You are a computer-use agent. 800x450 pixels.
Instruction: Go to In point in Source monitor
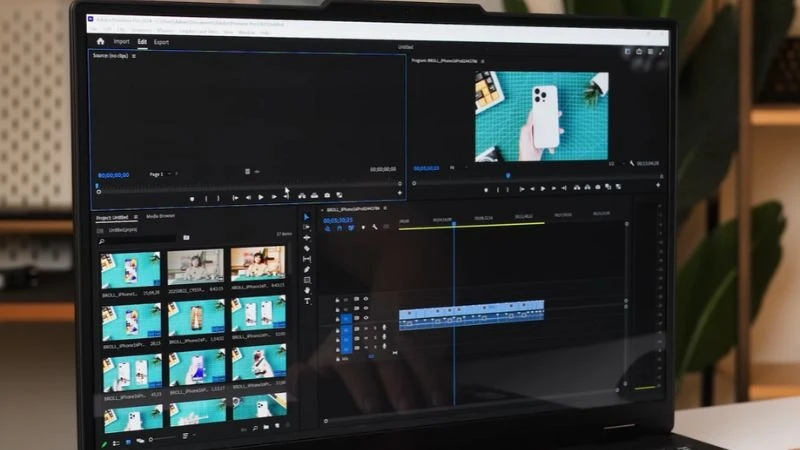[x=235, y=197]
